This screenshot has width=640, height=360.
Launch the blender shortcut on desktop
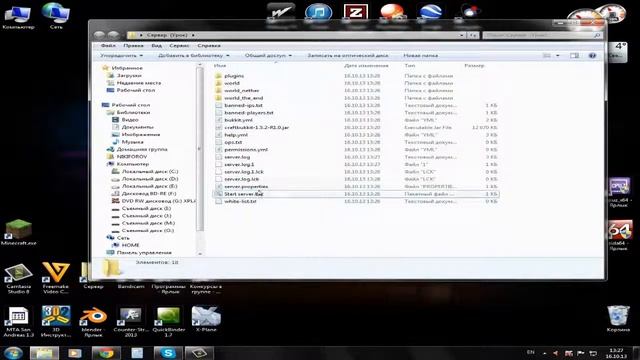click(x=93, y=322)
